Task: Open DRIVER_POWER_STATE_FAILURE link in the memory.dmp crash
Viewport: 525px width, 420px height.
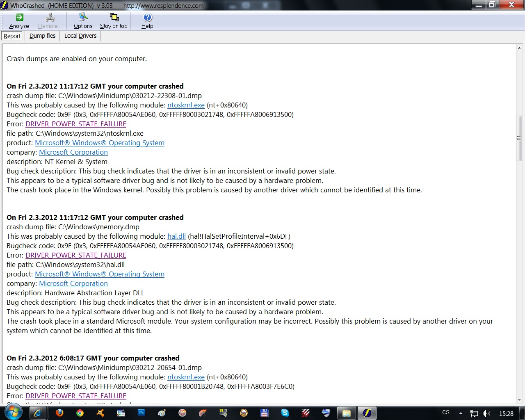Action: pyautogui.click(x=76, y=255)
